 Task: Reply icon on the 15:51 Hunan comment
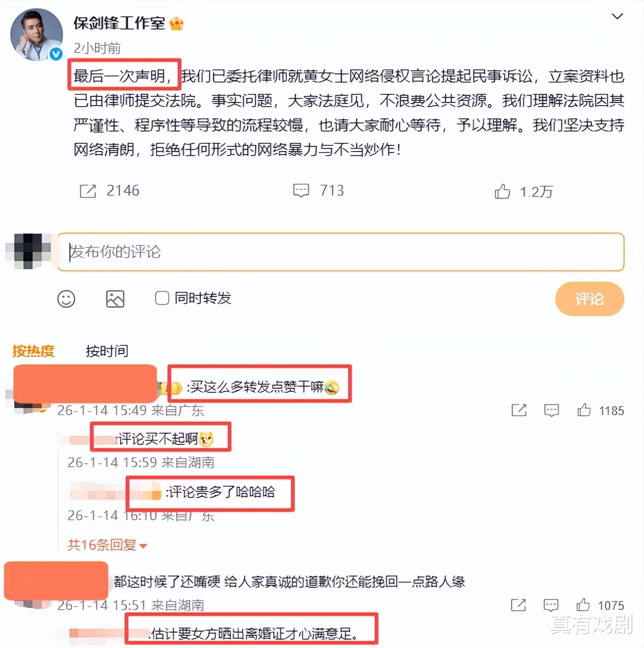point(551,605)
